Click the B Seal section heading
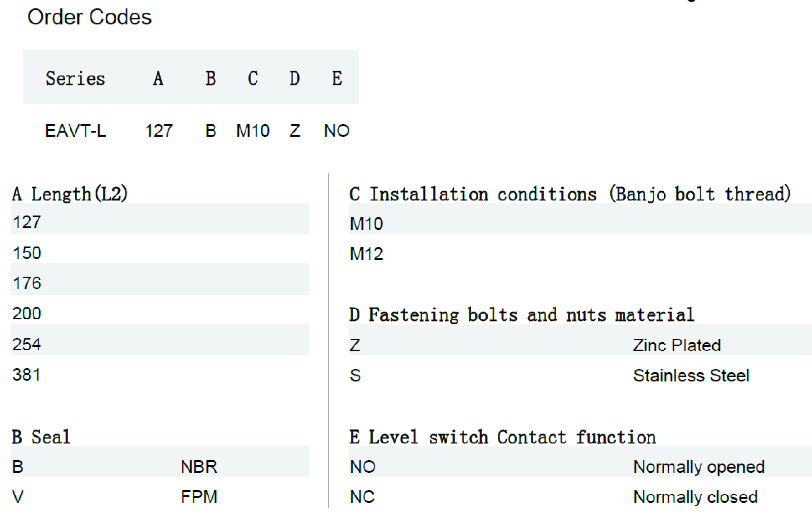812x529 pixels. click(41, 437)
